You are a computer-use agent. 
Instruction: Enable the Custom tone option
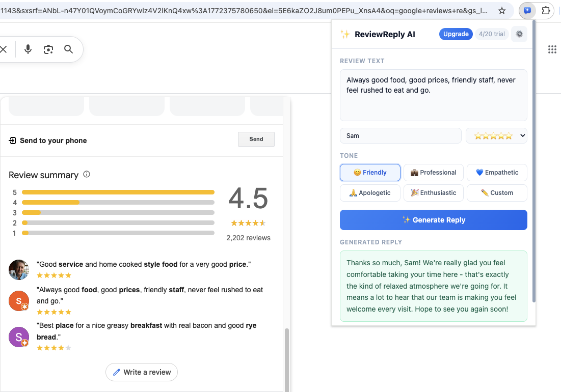[x=497, y=192]
